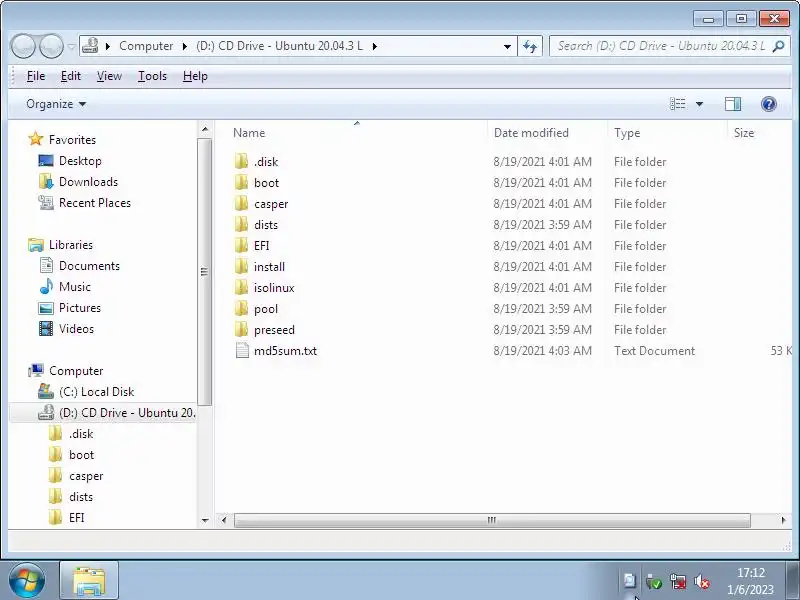The height and width of the screenshot is (600, 800).
Task: Open the Organize dropdown menu
Action: tap(56, 104)
